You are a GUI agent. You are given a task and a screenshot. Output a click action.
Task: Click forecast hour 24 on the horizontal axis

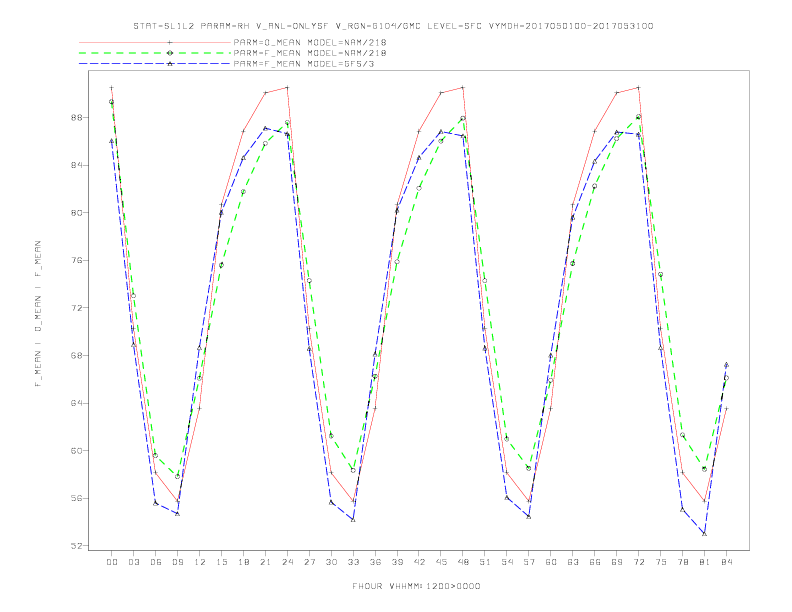coord(287,562)
